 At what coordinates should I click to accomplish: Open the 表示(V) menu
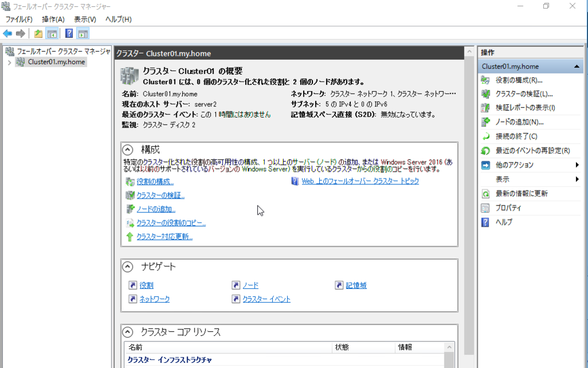(85, 19)
